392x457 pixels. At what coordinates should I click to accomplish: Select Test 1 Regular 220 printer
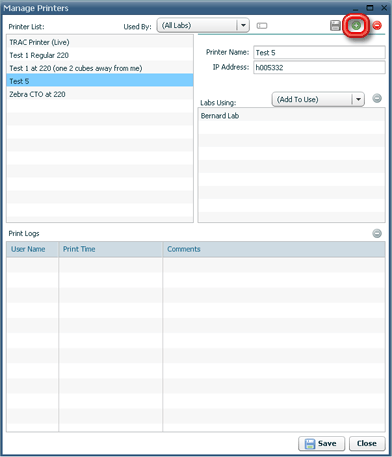(x=100, y=55)
